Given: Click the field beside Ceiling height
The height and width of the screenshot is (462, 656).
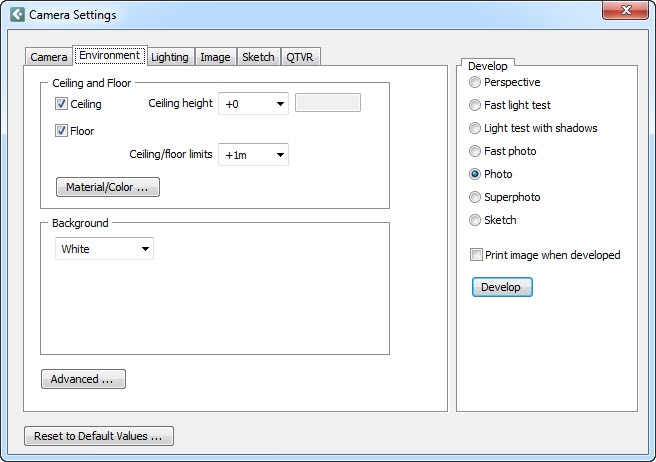Looking at the screenshot, I should pos(327,103).
